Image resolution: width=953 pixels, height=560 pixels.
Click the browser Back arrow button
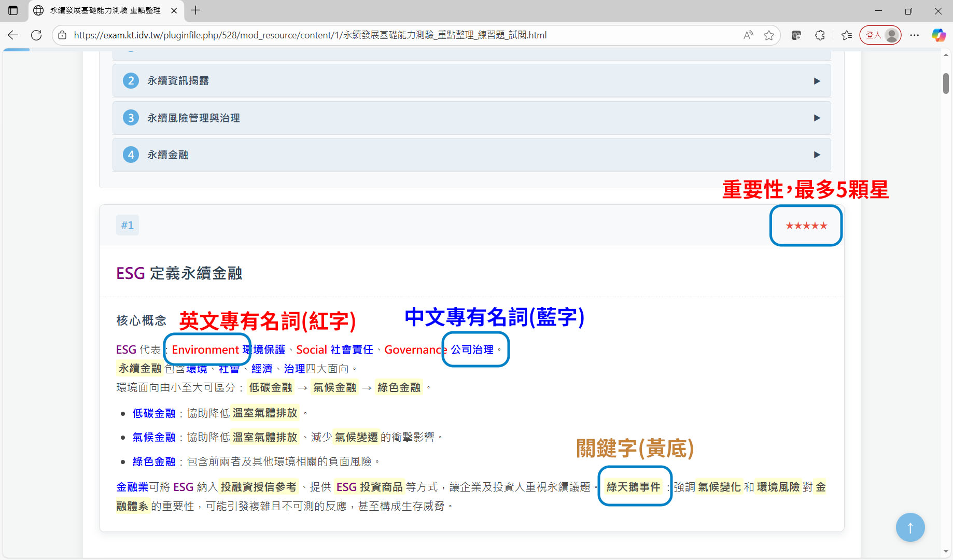(13, 35)
